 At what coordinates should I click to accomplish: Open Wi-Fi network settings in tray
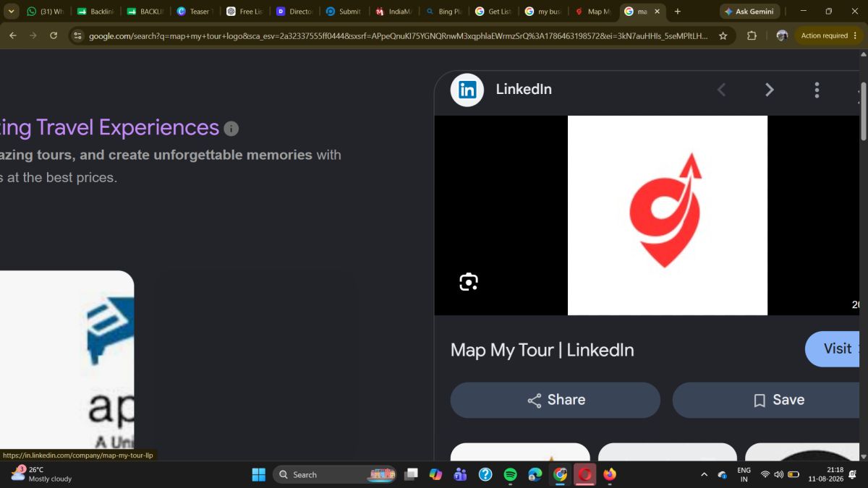pos(765,474)
